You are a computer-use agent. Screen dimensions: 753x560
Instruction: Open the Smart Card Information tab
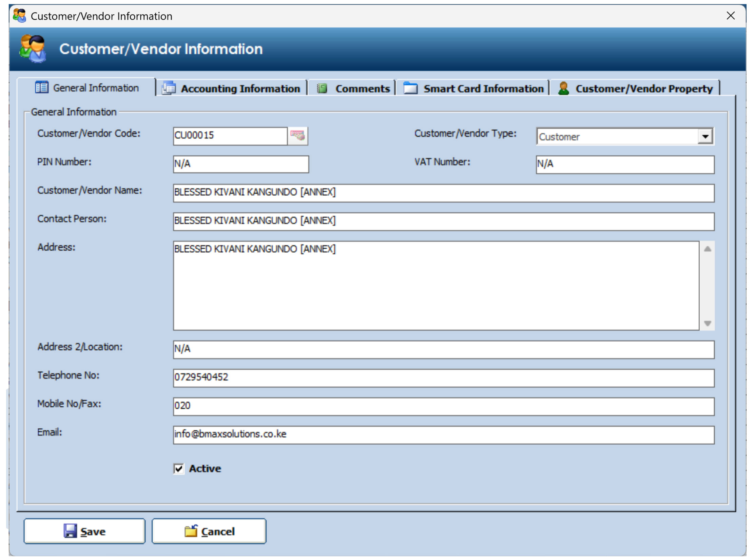[483, 89]
